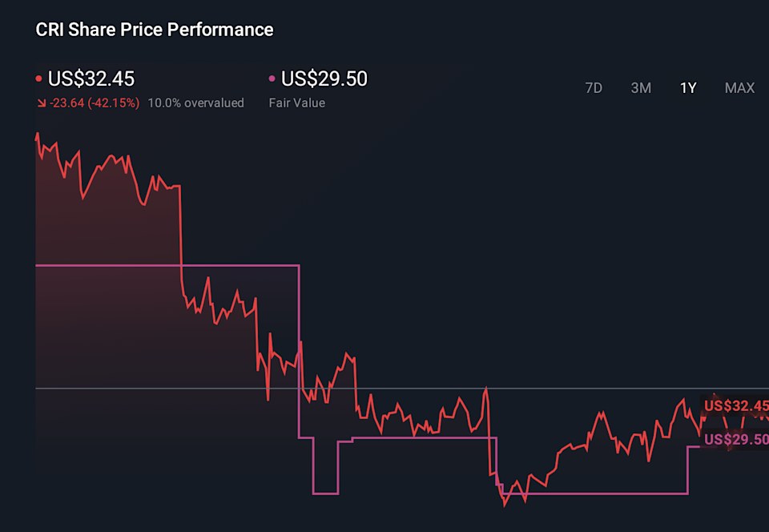Viewport: 769px width, 532px height.
Task: Switch to the 7D time range
Action: tap(594, 88)
